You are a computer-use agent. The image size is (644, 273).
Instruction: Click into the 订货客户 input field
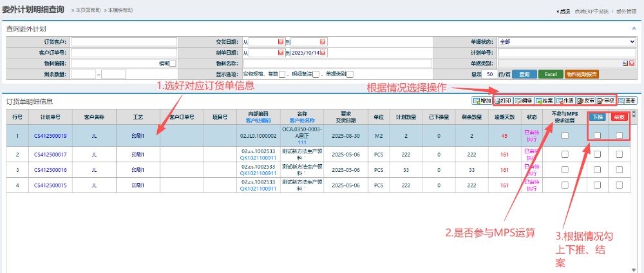click(x=124, y=42)
